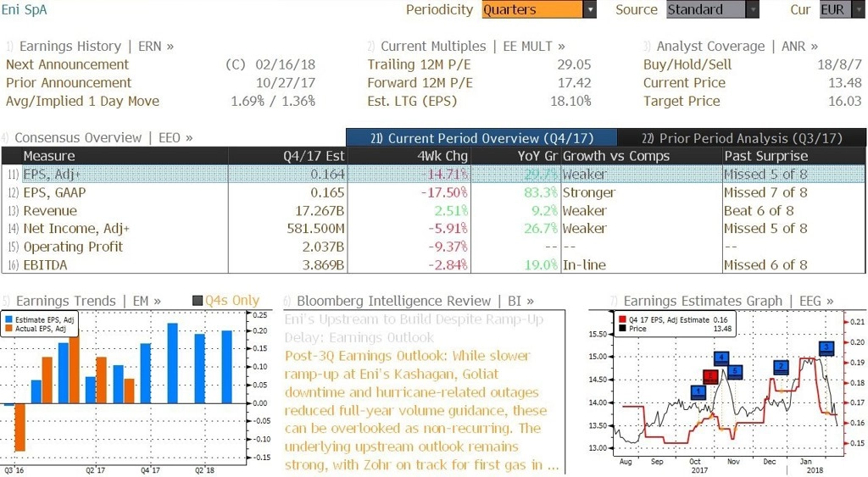This screenshot has width=868, height=477.
Task: Click red E earnings marker on graph
Action: (x=710, y=377)
